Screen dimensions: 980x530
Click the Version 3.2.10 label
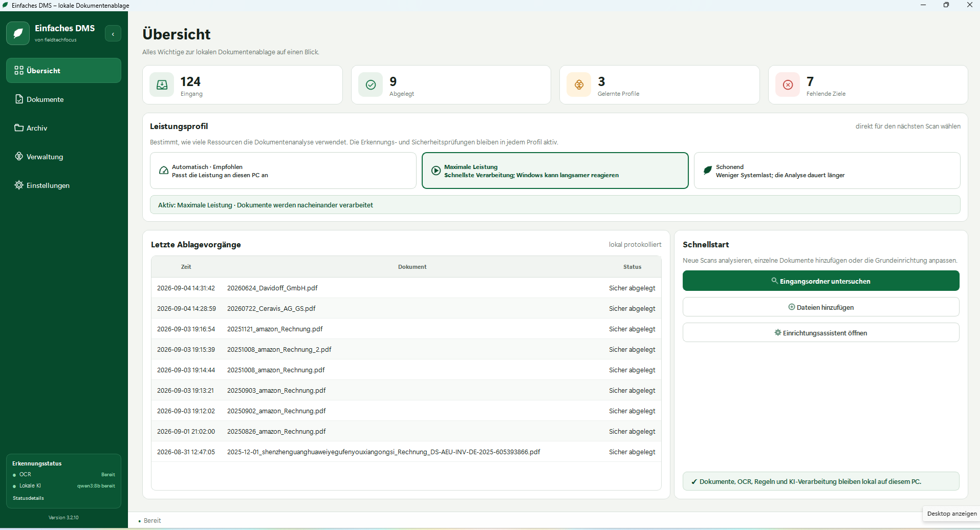(63, 518)
